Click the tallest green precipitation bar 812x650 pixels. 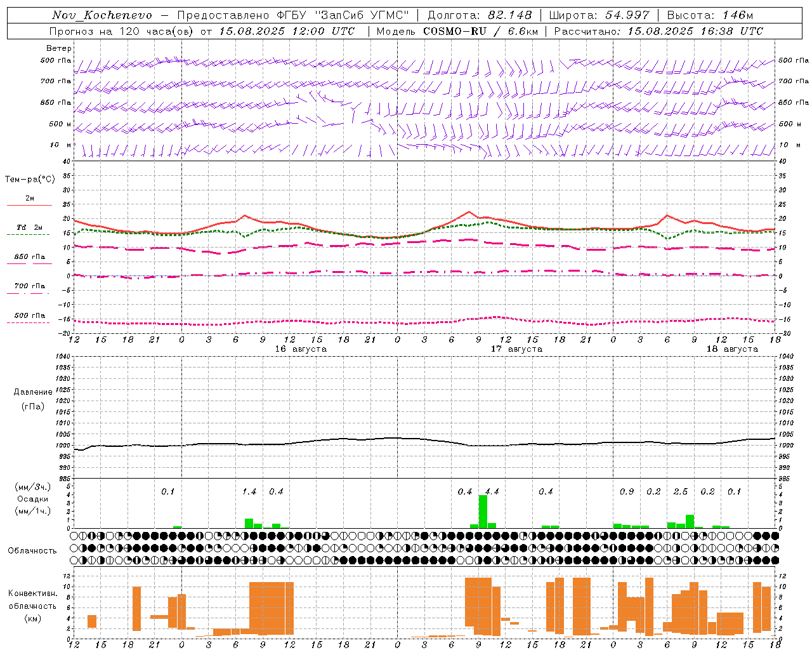483,512
